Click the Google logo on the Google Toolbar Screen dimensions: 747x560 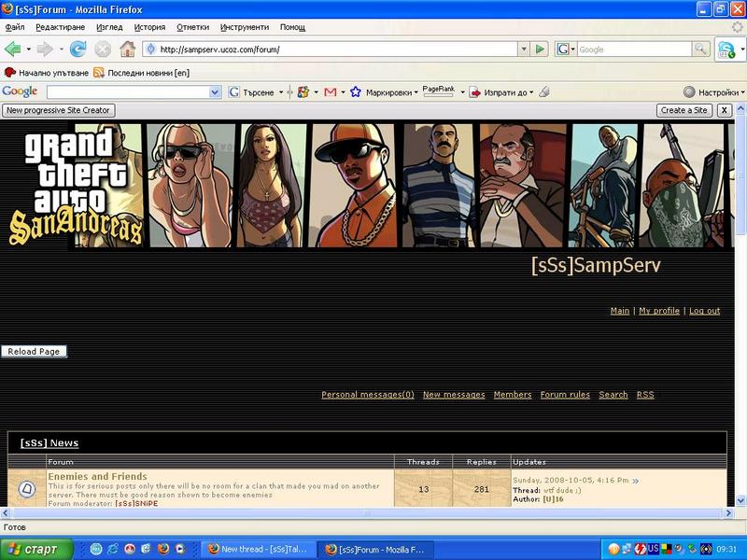[x=20, y=91]
